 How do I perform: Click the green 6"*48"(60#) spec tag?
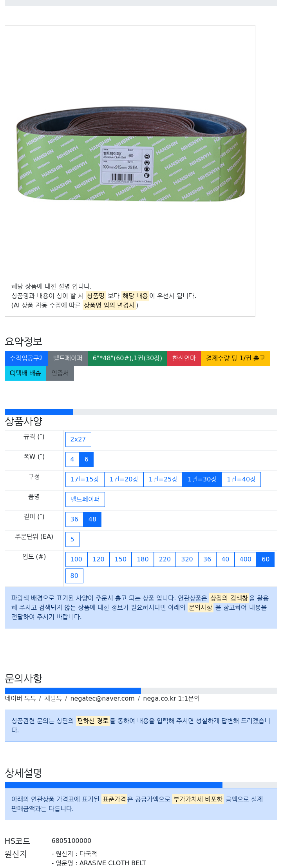point(127,358)
